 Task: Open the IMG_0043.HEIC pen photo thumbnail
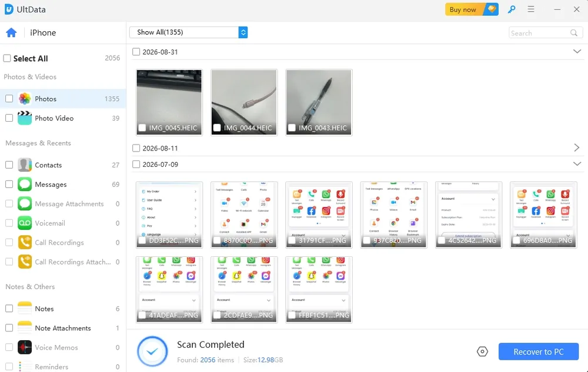[x=319, y=102]
